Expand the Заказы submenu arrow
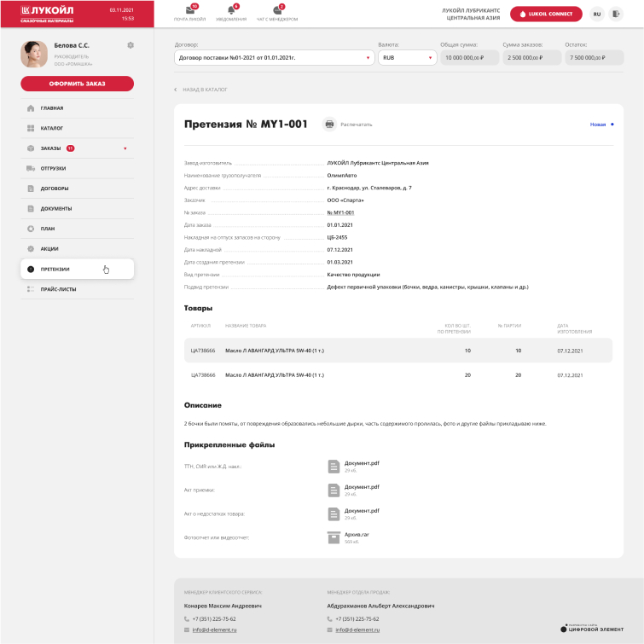 tap(125, 148)
